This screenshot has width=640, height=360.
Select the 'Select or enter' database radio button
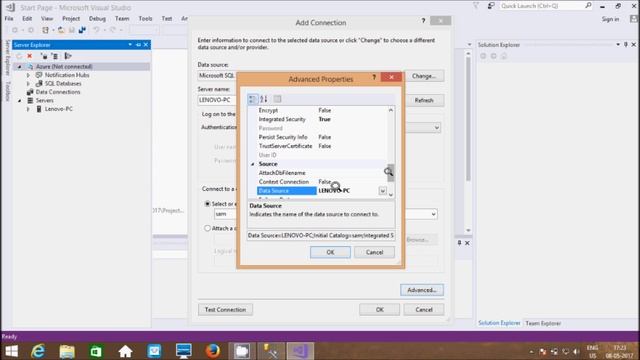(x=207, y=204)
